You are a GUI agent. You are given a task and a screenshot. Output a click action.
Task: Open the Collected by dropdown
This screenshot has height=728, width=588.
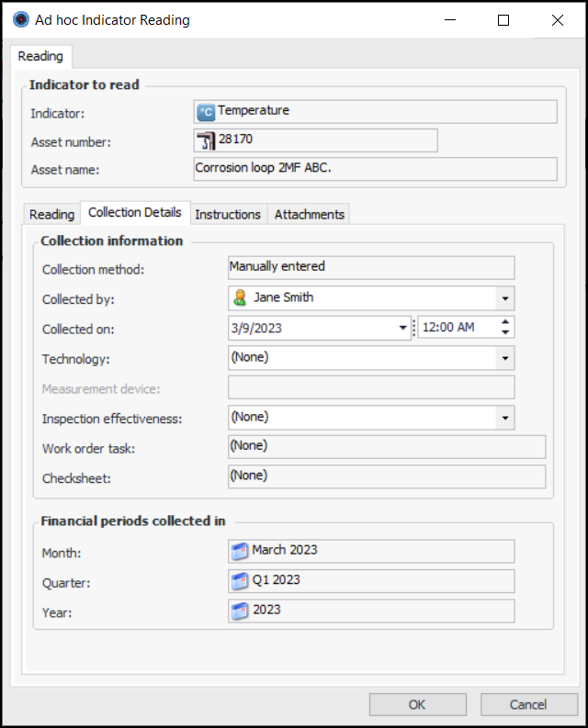tap(504, 298)
